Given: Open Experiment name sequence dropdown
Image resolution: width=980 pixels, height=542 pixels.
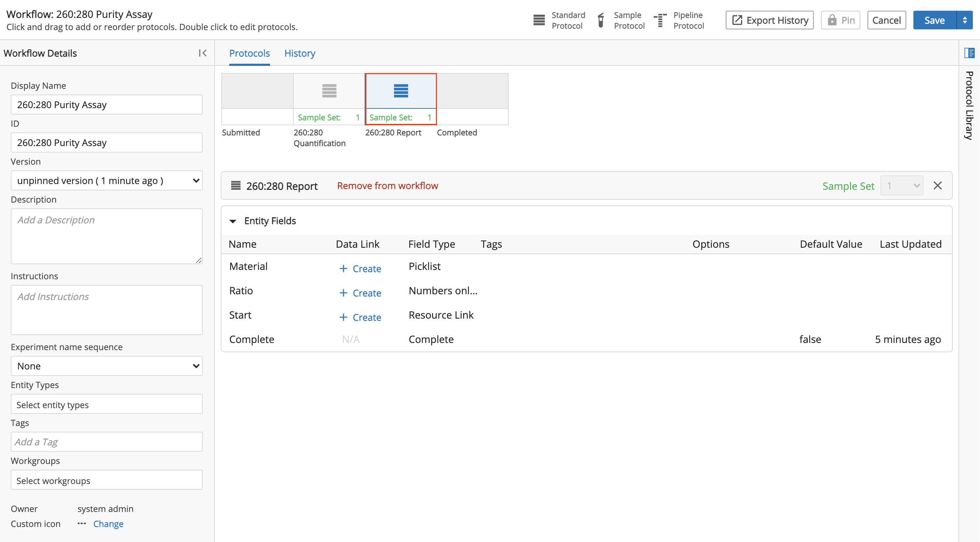Looking at the screenshot, I should 106,366.
